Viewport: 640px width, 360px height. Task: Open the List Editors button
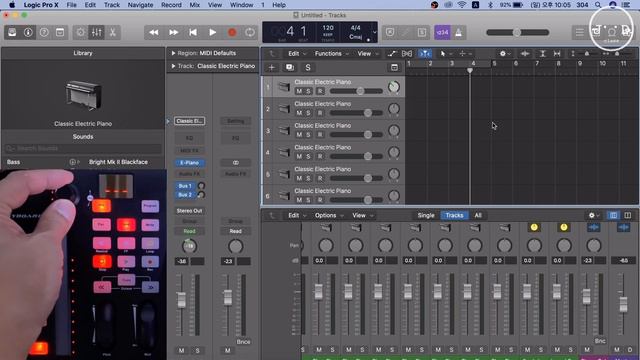(580, 32)
